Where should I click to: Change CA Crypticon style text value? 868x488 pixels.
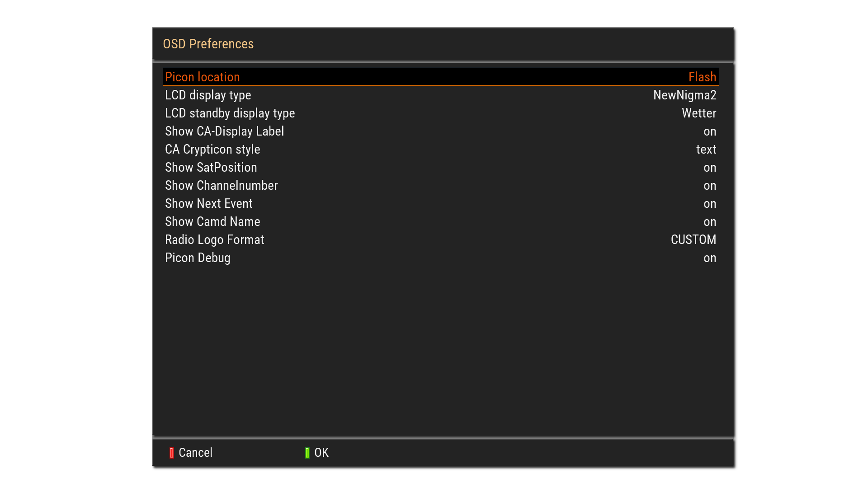(x=706, y=150)
